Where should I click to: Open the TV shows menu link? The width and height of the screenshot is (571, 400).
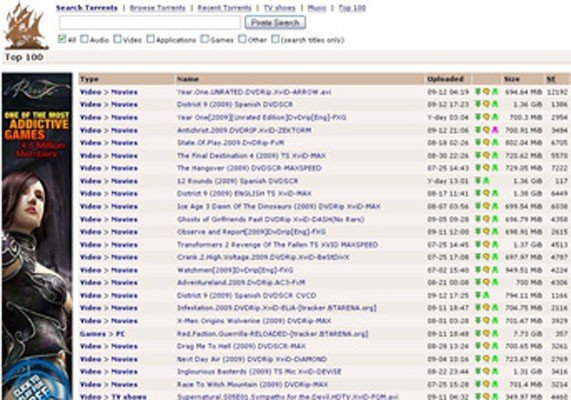click(x=280, y=8)
